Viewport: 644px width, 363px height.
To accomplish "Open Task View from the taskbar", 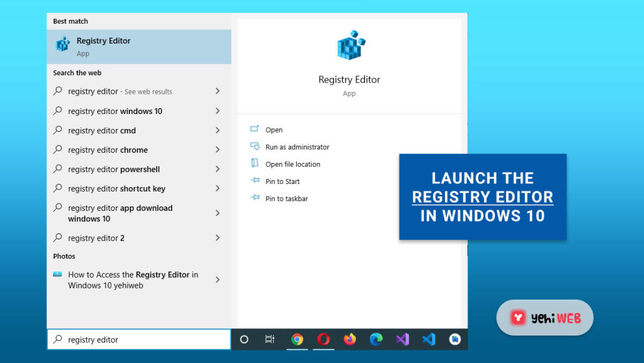I will [270, 339].
